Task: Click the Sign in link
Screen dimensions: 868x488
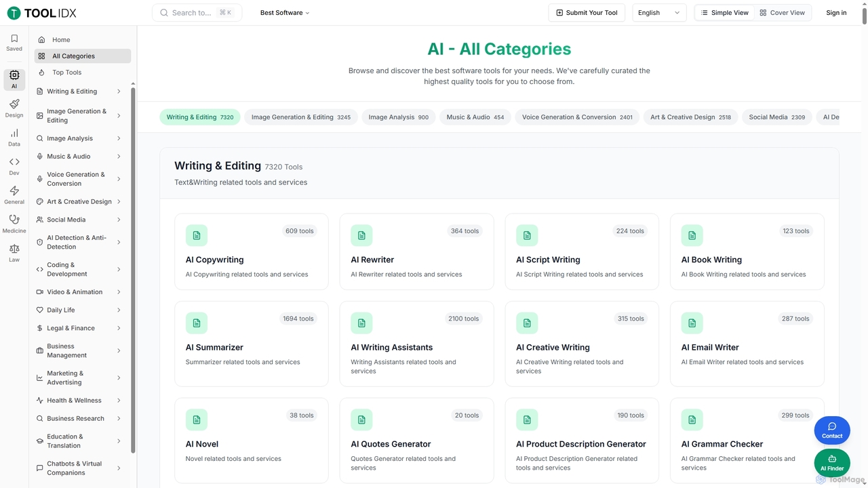Action: 836,13
